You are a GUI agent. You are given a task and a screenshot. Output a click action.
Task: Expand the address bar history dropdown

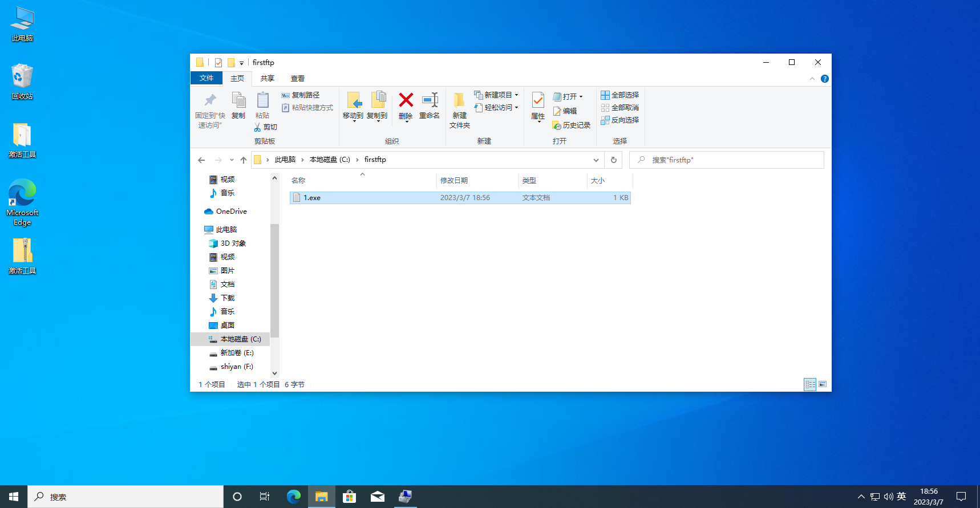click(x=596, y=160)
